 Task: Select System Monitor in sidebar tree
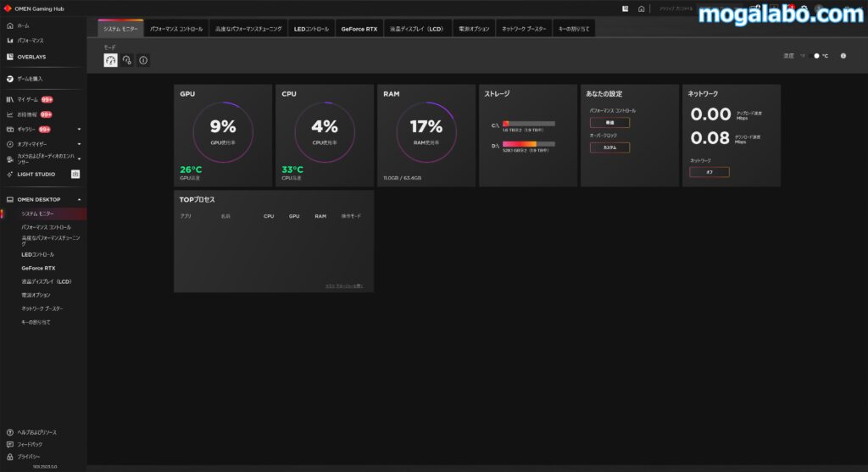coord(44,214)
